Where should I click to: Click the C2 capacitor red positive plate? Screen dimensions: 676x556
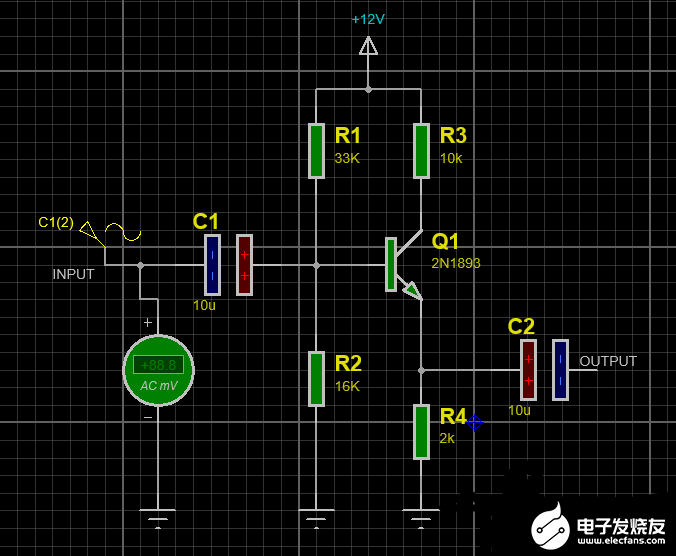coord(528,370)
